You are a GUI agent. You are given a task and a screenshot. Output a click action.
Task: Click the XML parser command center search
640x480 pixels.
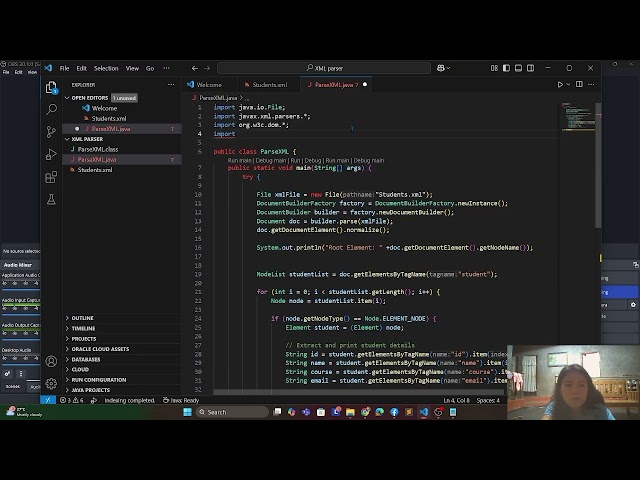[324, 68]
